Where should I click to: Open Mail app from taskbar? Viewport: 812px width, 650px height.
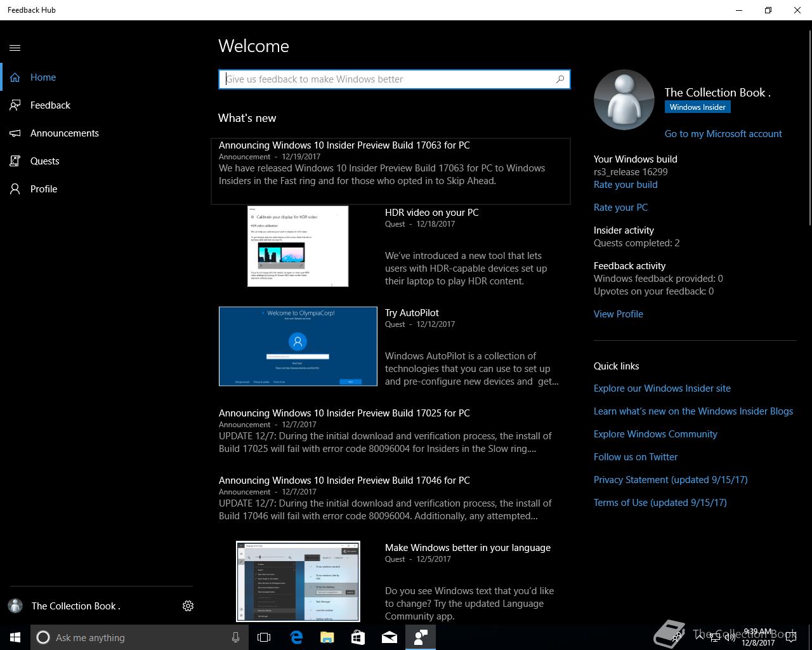(x=389, y=637)
